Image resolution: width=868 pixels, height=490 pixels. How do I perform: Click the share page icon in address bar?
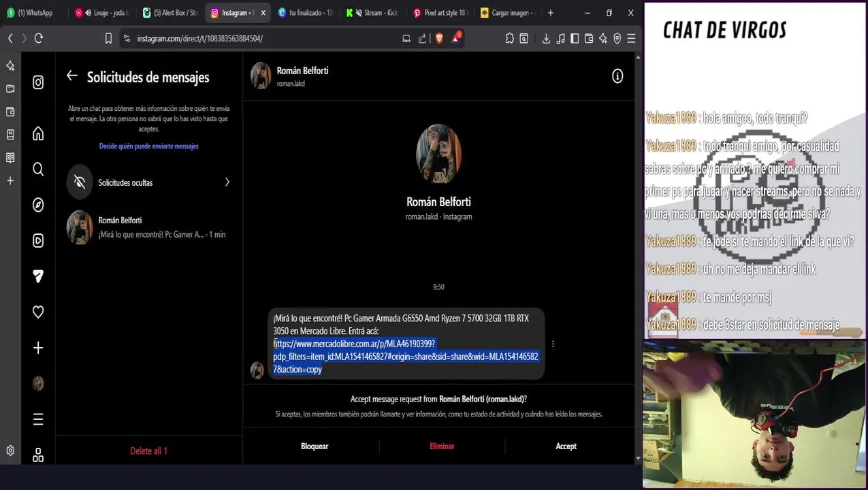coord(422,39)
